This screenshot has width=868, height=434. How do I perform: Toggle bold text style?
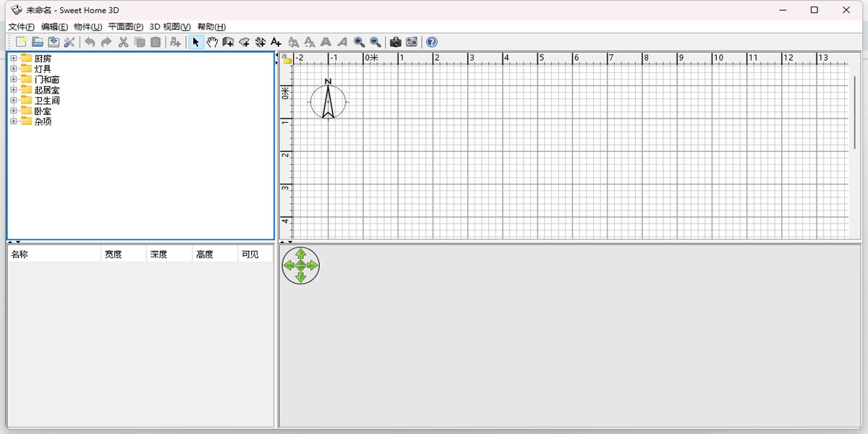tap(326, 42)
